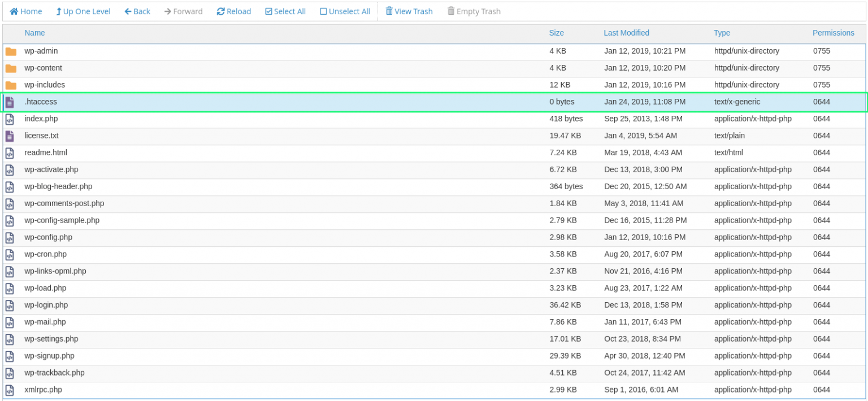The width and height of the screenshot is (868, 401).
Task: Click the Permissions column header
Action: (x=833, y=33)
